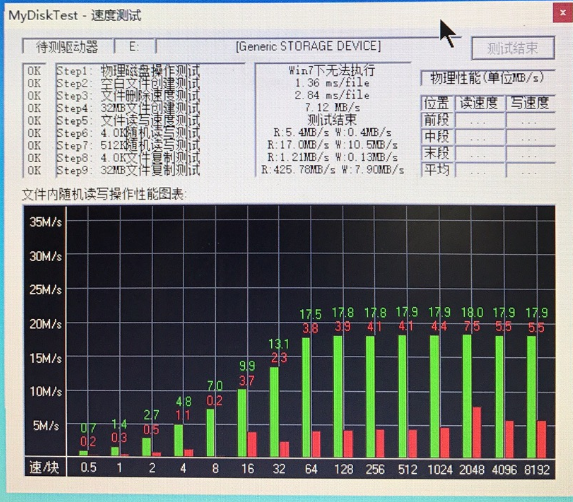Click the green bar labeled 13.1
The image size is (573, 502).
click(x=274, y=412)
